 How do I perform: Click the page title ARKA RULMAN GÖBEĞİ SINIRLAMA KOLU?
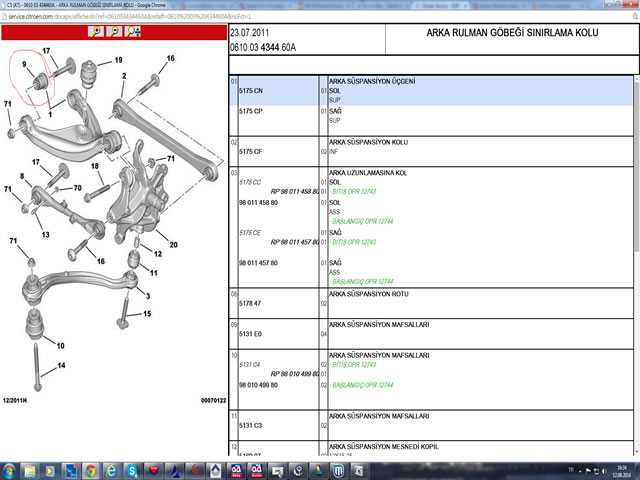pyautogui.click(x=512, y=33)
